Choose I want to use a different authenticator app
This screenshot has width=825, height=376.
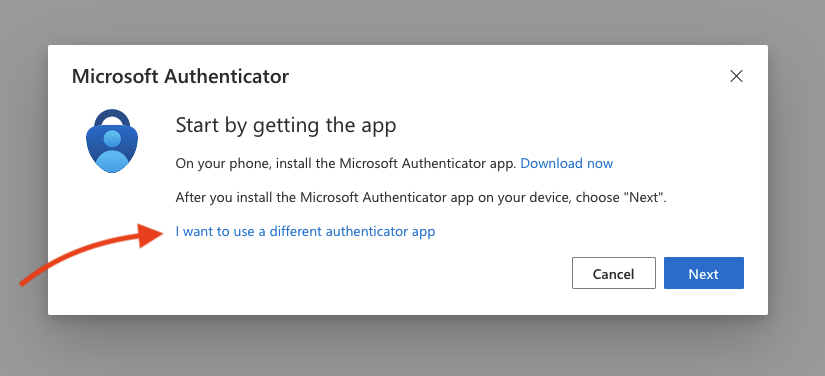coord(305,231)
